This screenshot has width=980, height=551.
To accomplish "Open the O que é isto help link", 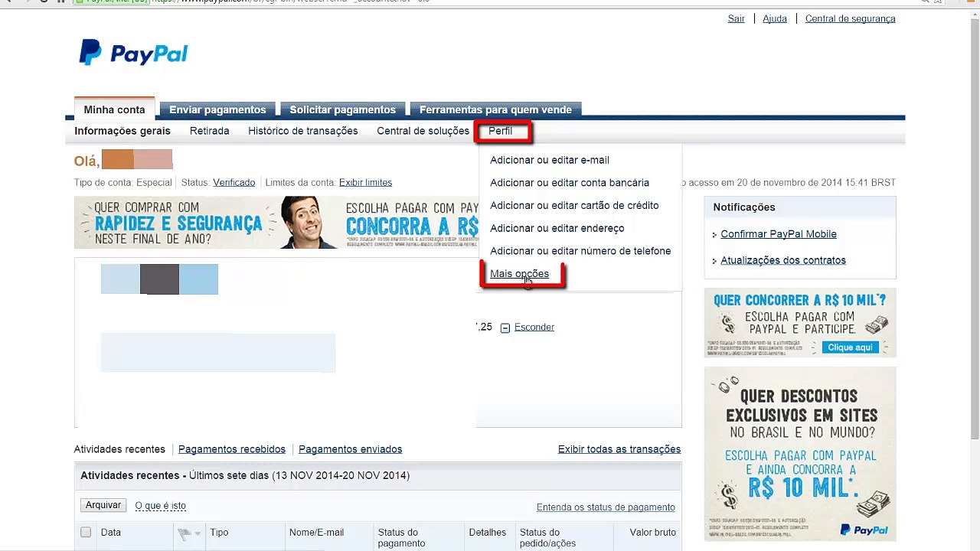I will (161, 506).
